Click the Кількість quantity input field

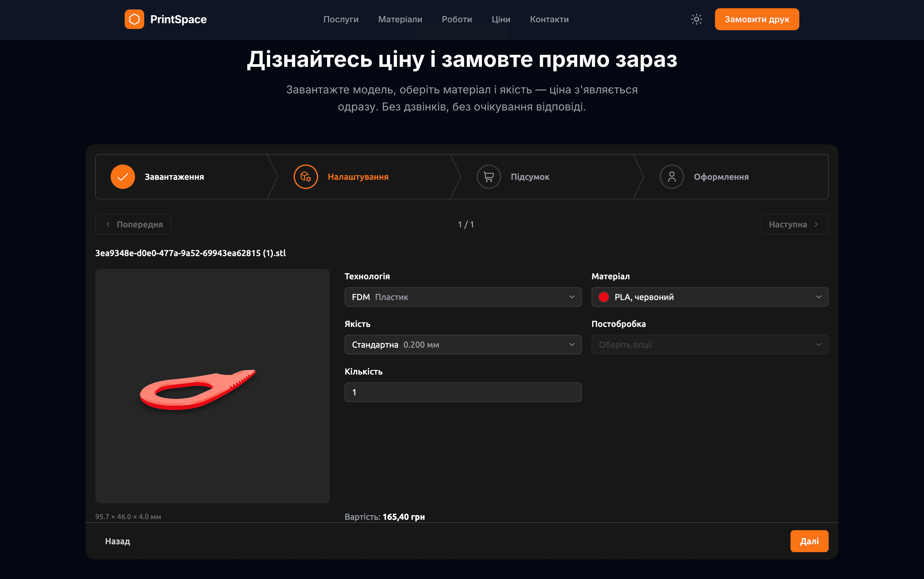coord(463,392)
